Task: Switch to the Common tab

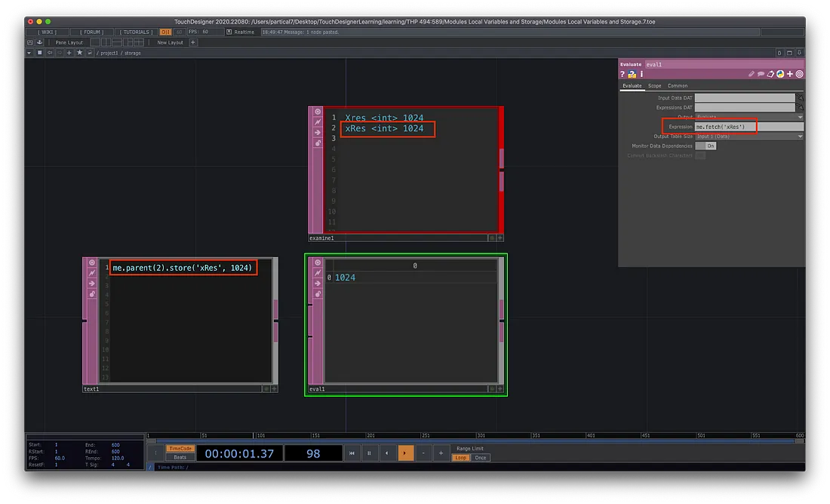Action: pyautogui.click(x=678, y=86)
